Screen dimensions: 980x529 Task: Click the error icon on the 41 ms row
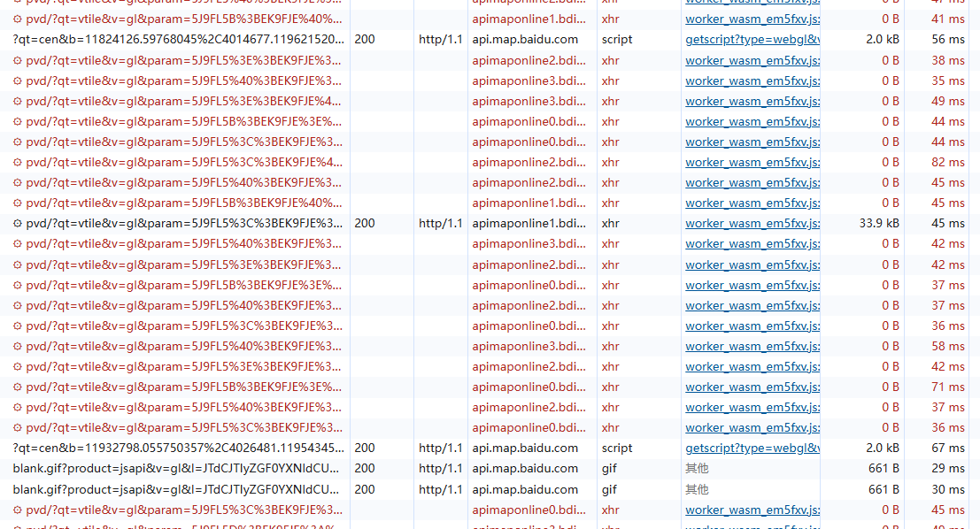pos(18,19)
